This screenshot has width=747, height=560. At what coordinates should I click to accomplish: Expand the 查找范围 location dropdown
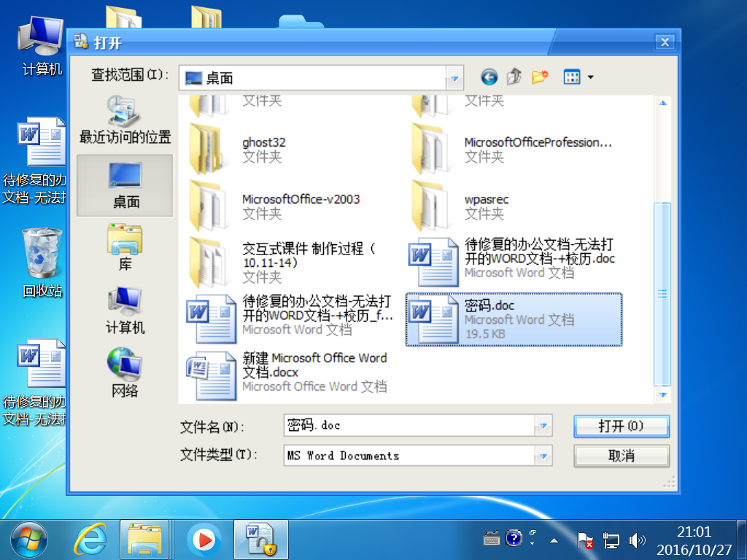(x=454, y=78)
